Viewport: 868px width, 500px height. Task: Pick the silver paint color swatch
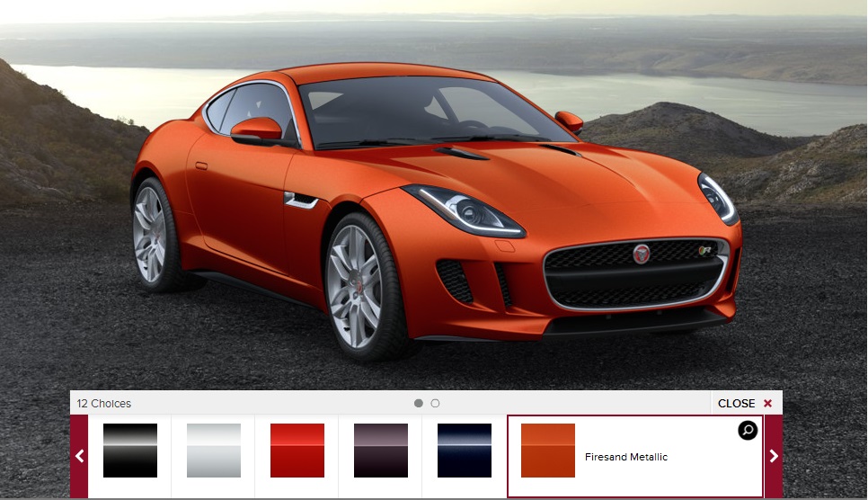pyautogui.click(x=214, y=451)
